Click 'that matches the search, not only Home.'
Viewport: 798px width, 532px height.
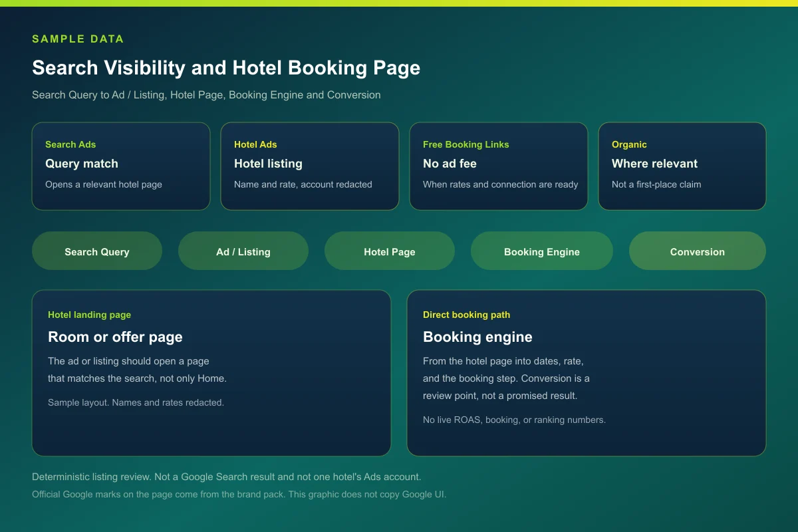click(x=137, y=378)
